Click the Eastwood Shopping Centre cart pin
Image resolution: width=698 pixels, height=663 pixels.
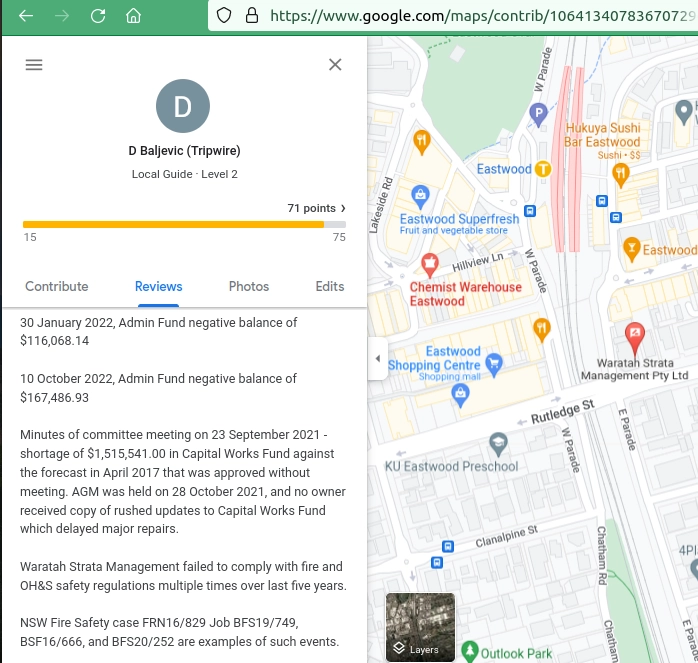(494, 365)
